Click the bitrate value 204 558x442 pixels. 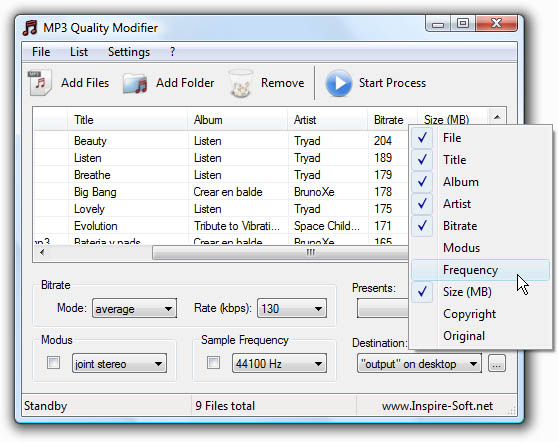(x=383, y=141)
